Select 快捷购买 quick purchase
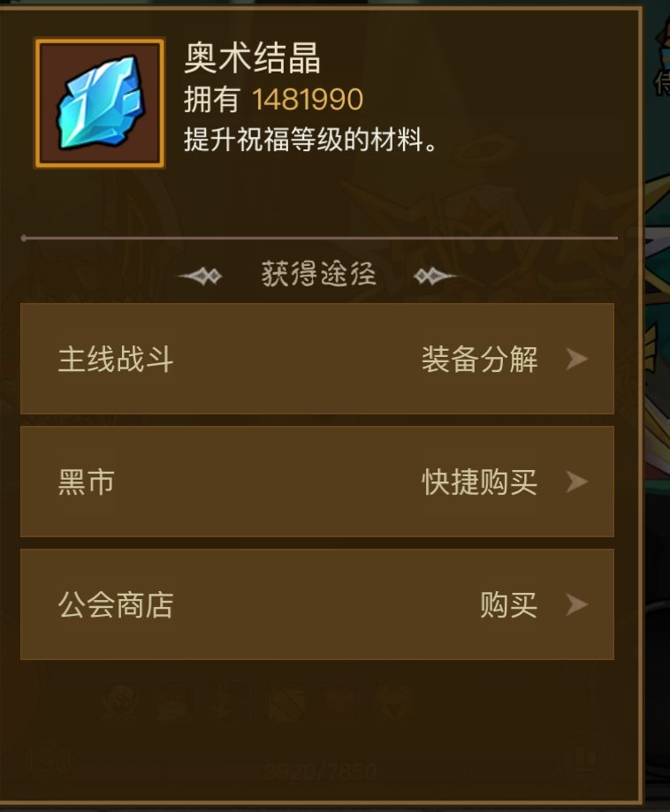670x812 pixels. click(479, 482)
